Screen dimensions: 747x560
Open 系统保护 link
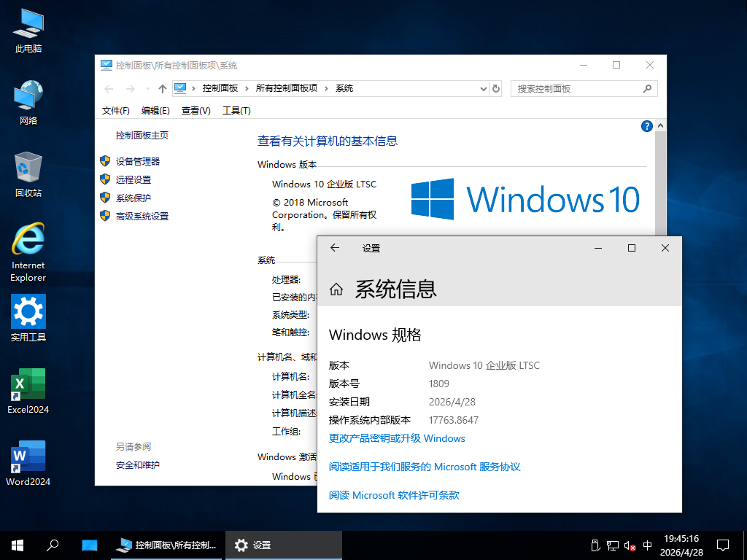click(x=133, y=198)
